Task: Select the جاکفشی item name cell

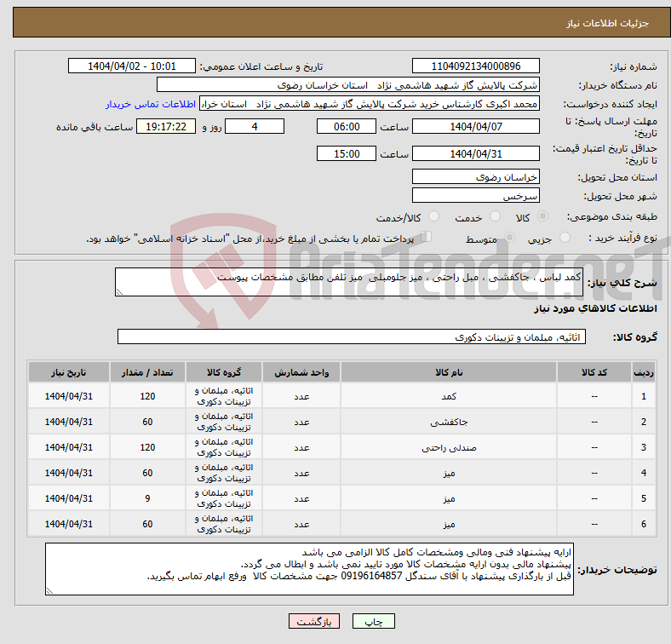Action: point(449,422)
